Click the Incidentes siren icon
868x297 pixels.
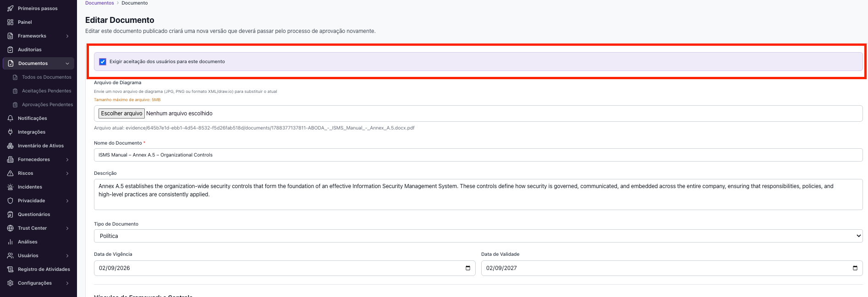pos(10,187)
